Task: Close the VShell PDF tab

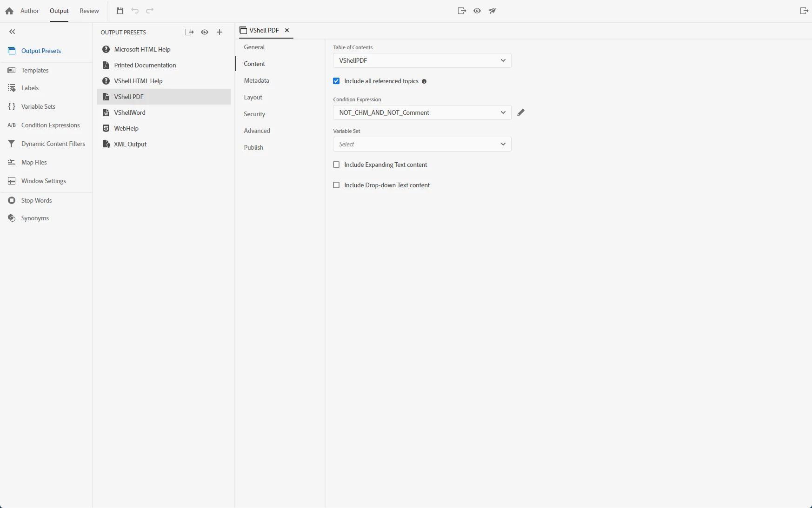Action: pos(287,30)
